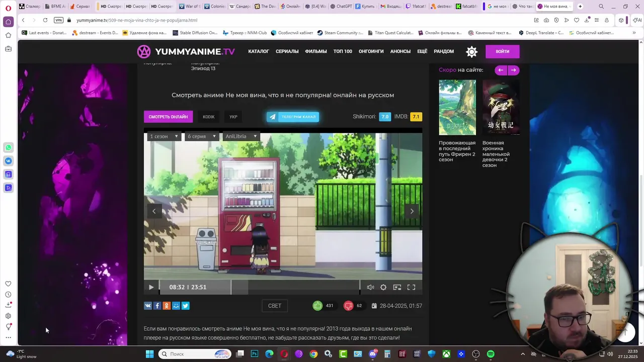Select СМОТРЕТЬ ОНЛАЙН player tab

click(168, 117)
